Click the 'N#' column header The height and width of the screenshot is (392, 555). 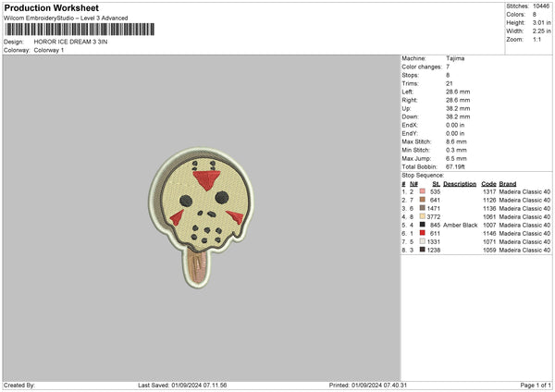[413, 184]
